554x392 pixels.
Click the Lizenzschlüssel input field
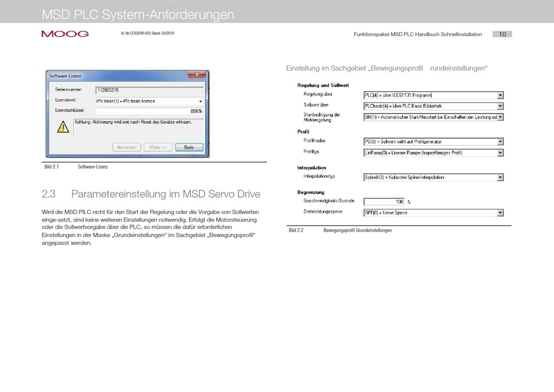coord(149,111)
